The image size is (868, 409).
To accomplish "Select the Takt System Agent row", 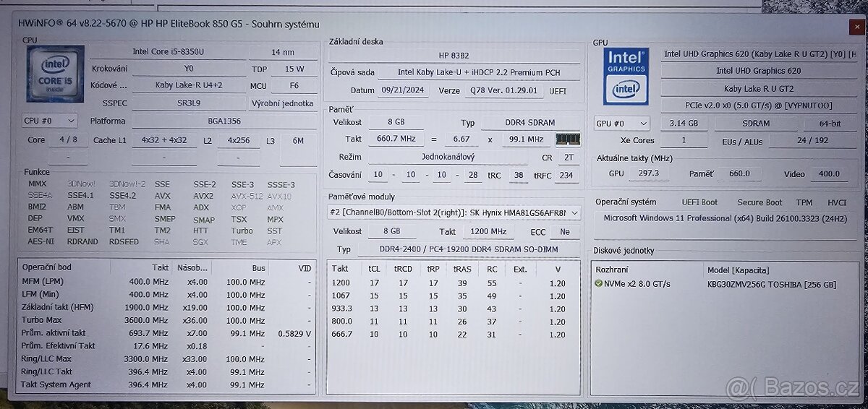I will click(167, 385).
